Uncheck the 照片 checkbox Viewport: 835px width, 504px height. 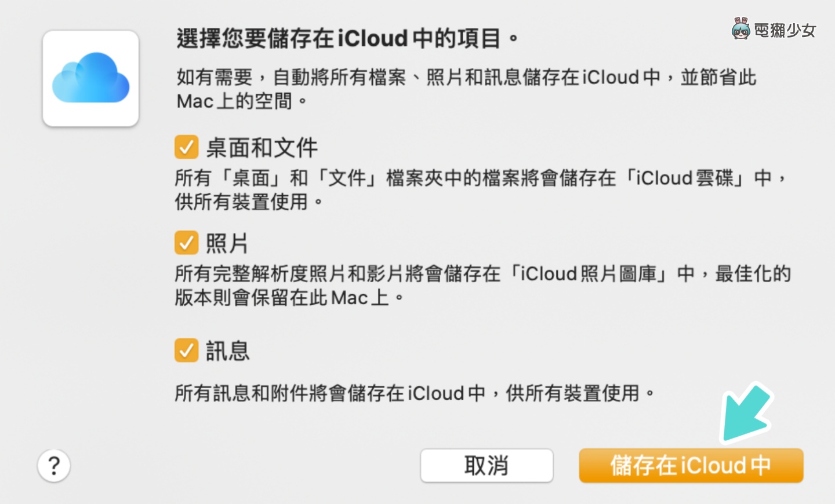click(x=186, y=243)
